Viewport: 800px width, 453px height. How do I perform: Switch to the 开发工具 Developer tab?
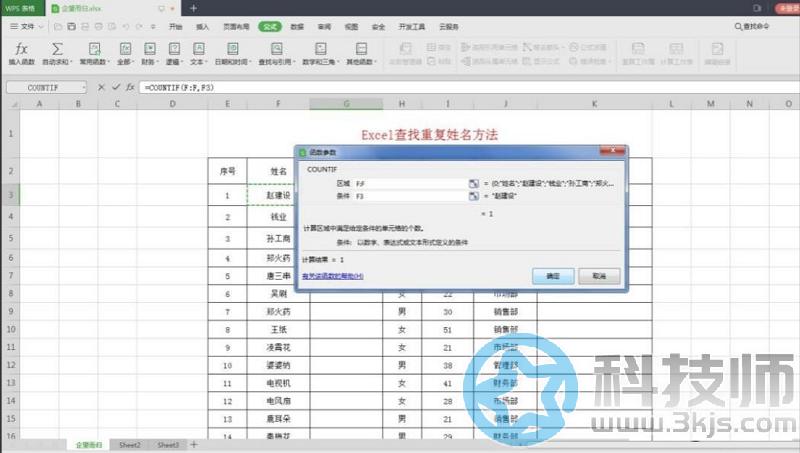[x=412, y=27]
